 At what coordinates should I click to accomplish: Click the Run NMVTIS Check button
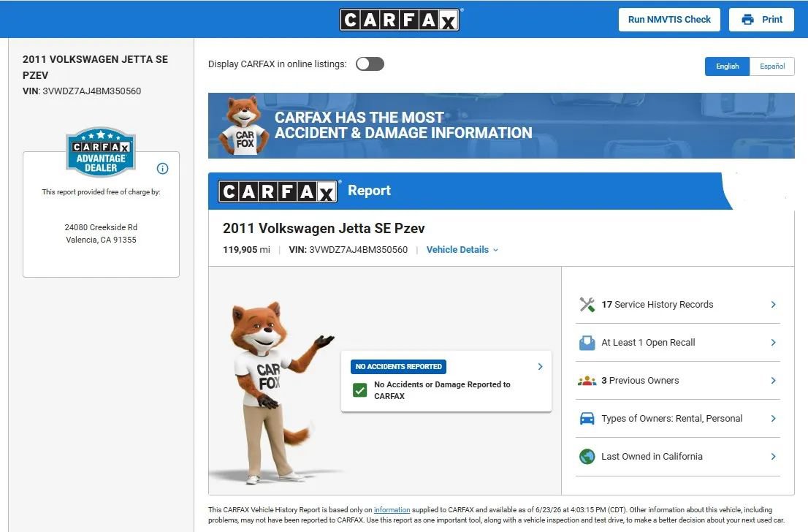669,20
